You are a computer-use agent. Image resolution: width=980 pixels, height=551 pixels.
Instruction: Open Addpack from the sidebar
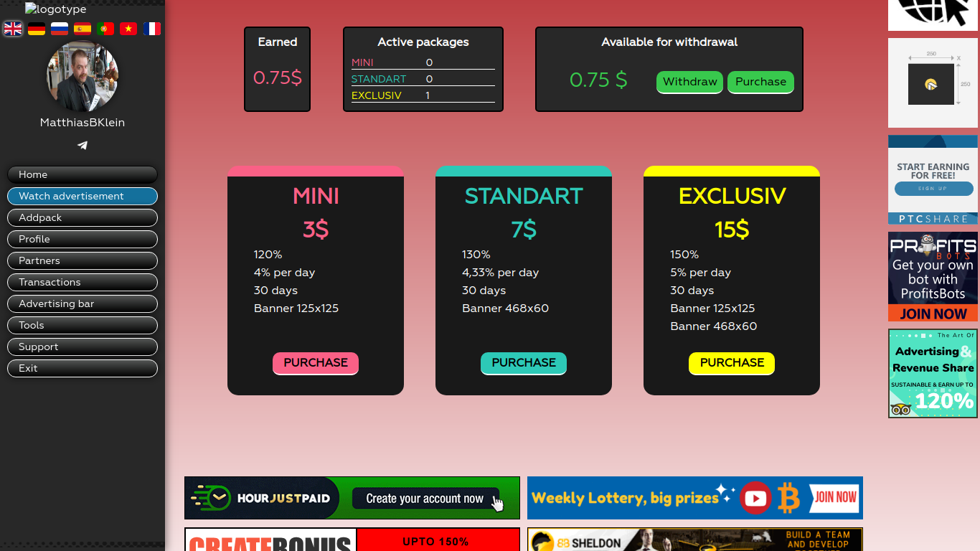[x=83, y=217]
